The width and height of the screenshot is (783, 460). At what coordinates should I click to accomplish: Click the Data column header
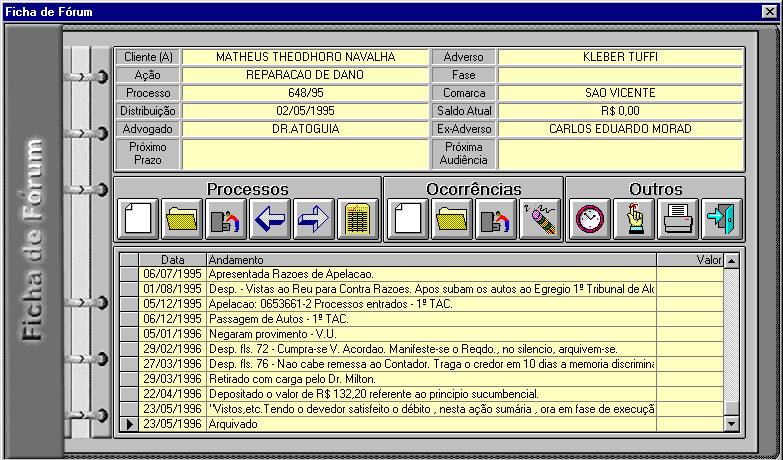(172, 260)
